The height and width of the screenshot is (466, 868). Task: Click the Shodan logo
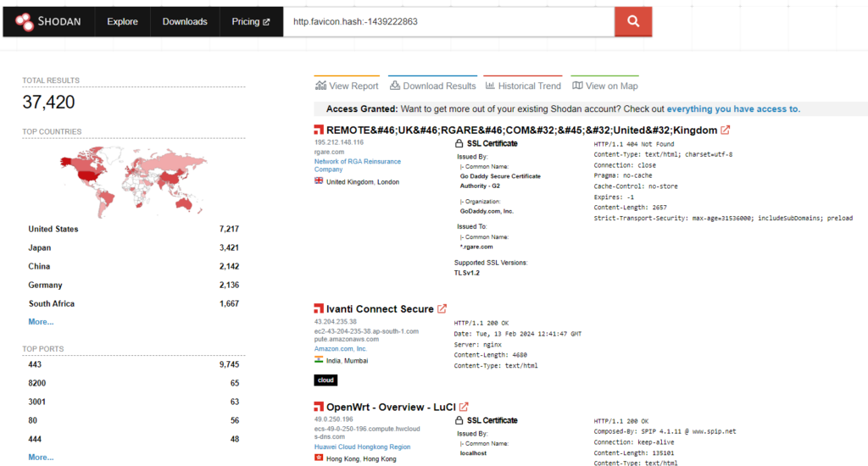pos(48,21)
